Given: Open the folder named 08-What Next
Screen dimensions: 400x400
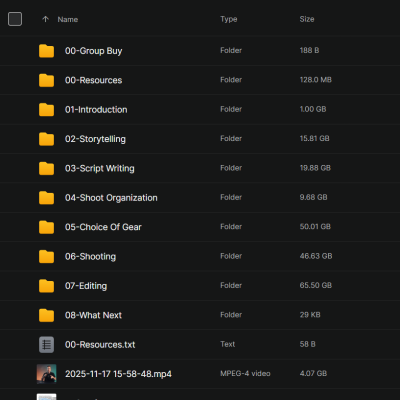Looking at the screenshot, I should coord(93,315).
